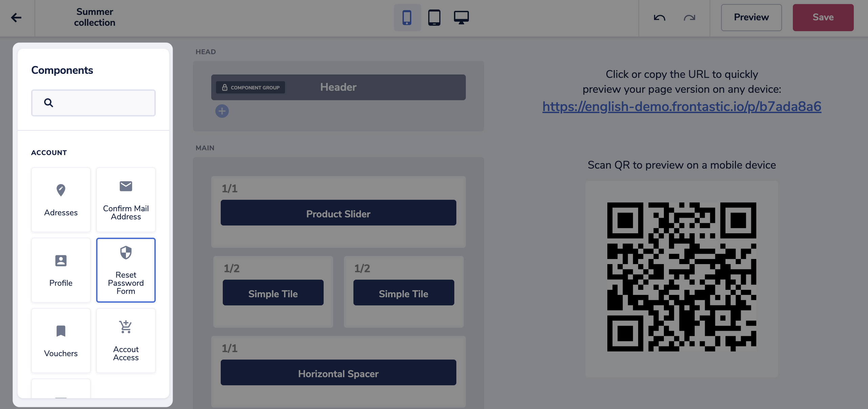Viewport: 868px width, 409px height.
Task: Select the Vouchers component card
Action: 61,341
